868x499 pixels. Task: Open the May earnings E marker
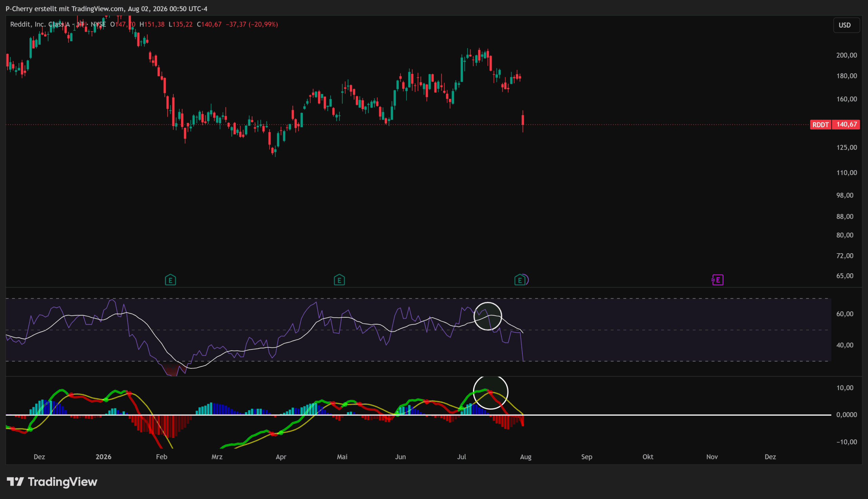pos(339,280)
